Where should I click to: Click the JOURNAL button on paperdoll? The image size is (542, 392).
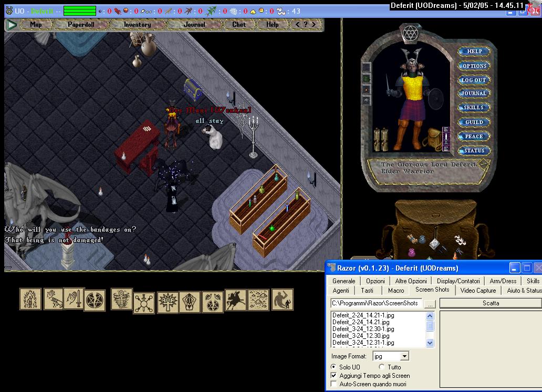[474, 93]
